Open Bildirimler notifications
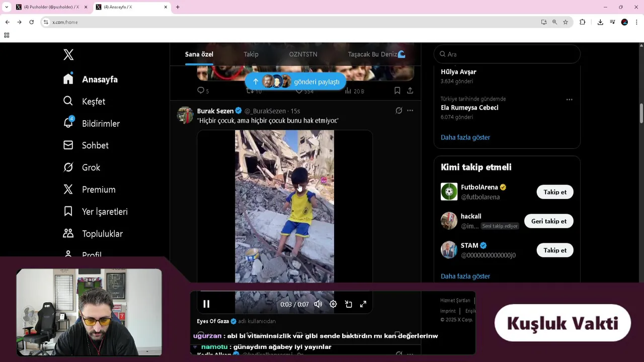 coord(92,124)
